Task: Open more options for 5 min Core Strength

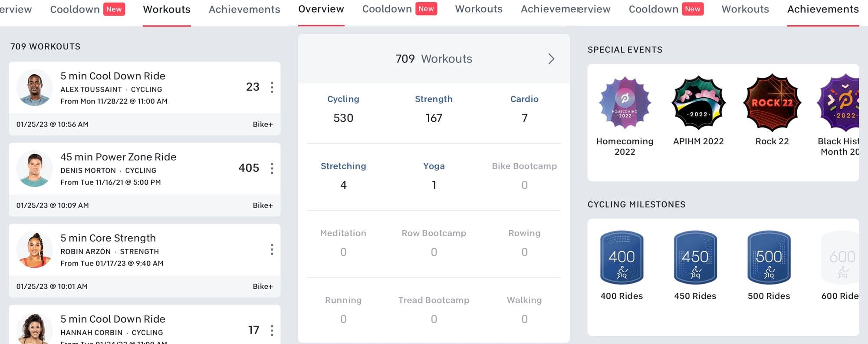Action: tap(272, 249)
